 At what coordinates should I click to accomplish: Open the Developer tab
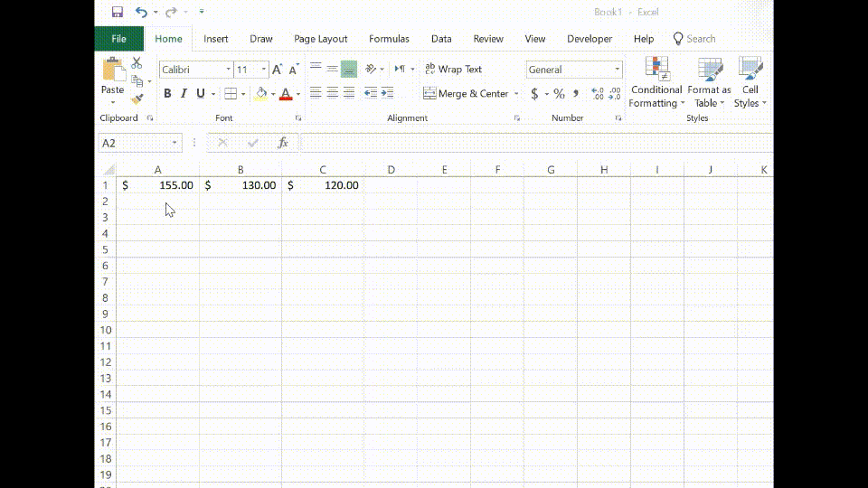tap(590, 39)
